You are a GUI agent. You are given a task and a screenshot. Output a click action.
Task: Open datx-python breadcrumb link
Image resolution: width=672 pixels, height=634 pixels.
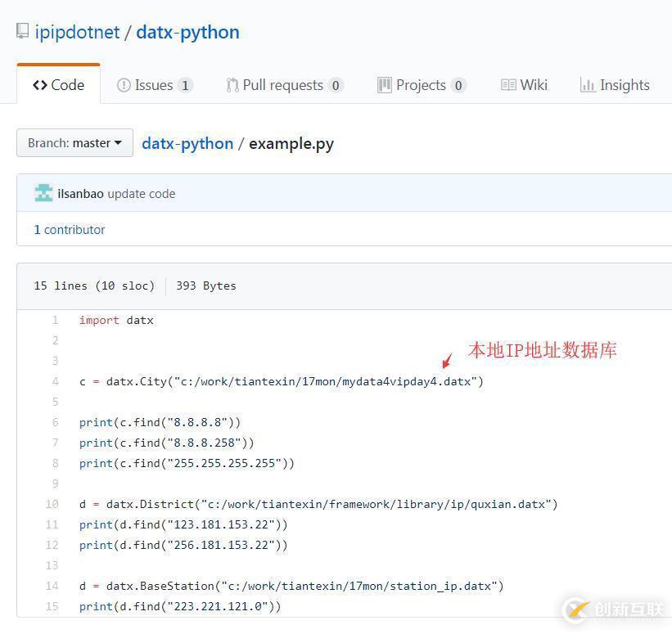187,144
